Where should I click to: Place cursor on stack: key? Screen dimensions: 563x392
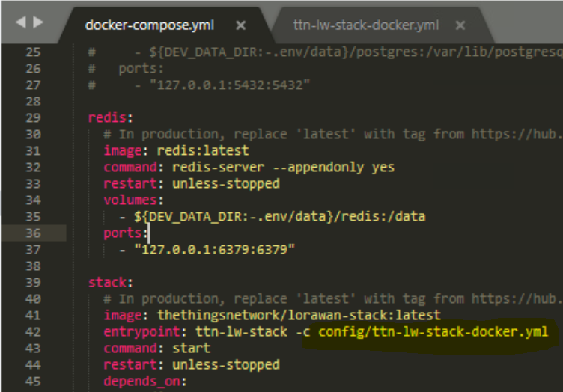[111, 283]
